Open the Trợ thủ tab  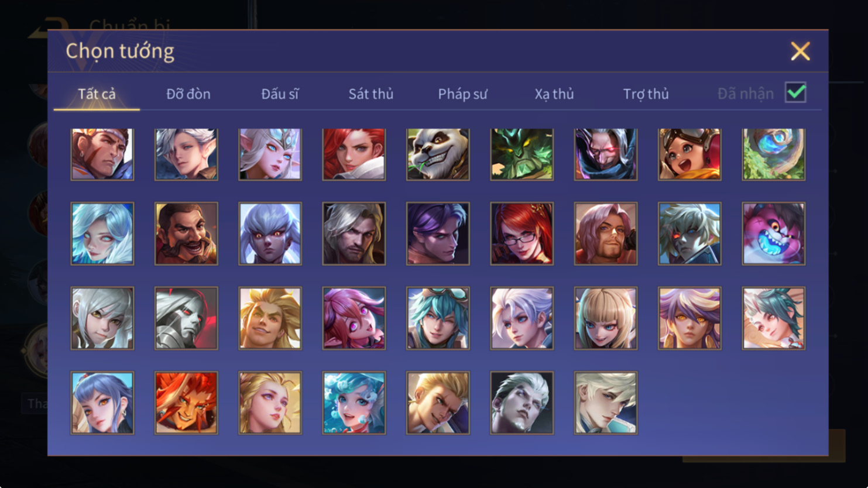tap(646, 94)
